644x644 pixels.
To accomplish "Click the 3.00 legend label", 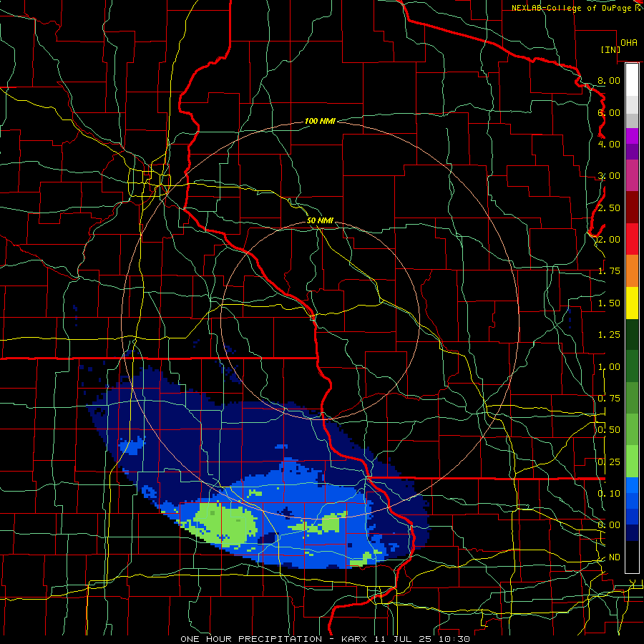I will pos(609,176).
